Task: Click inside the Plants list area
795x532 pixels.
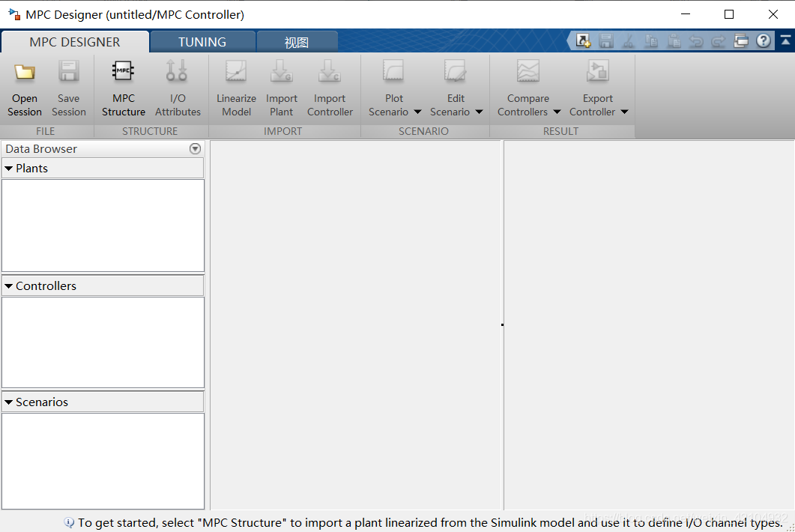Action: (103, 226)
